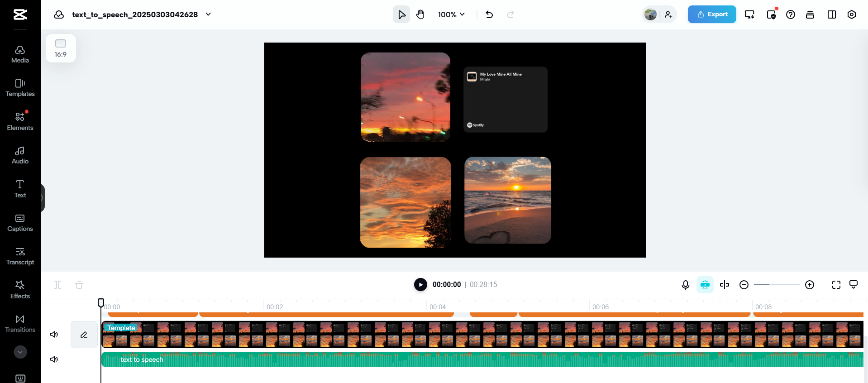Click the cloud save status icon
The height and width of the screenshot is (383, 868).
click(59, 14)
